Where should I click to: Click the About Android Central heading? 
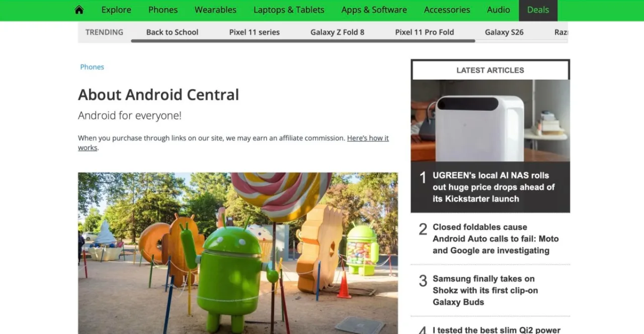[158, 95]
